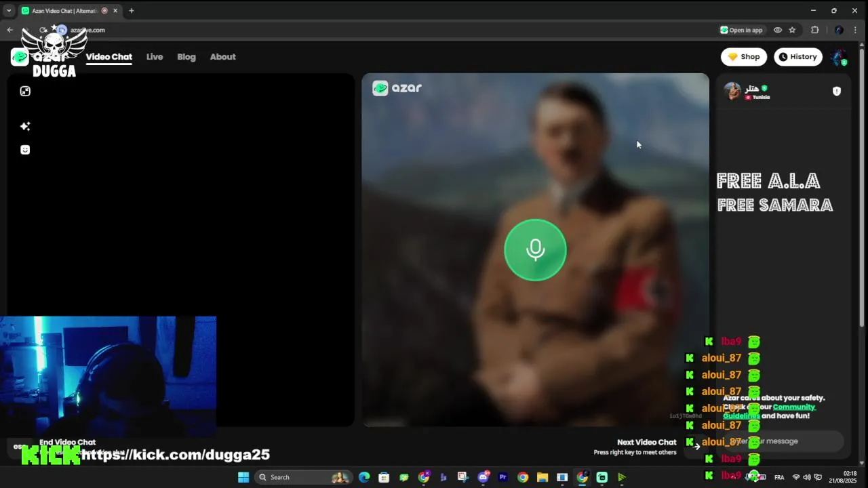Image resolution: width=868 pixels, height=488 pixels.
Task: Click the shield report icon beside the user name
Action: pos(837,91)
